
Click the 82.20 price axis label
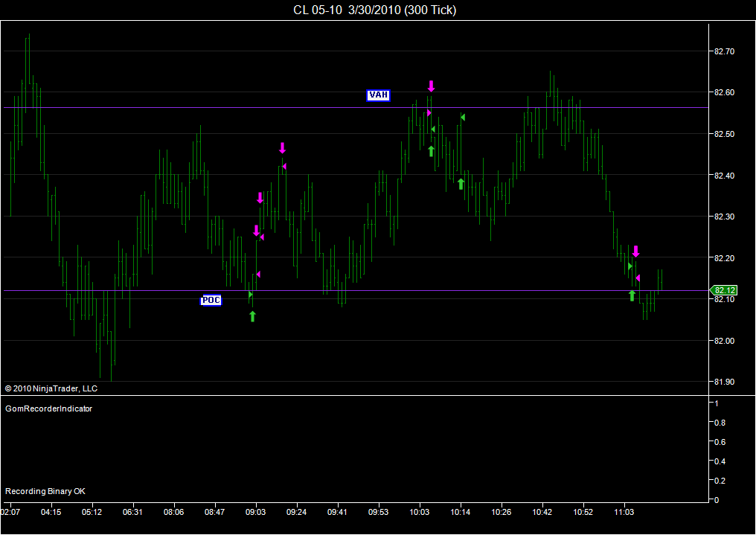click(x=724, y=258)
